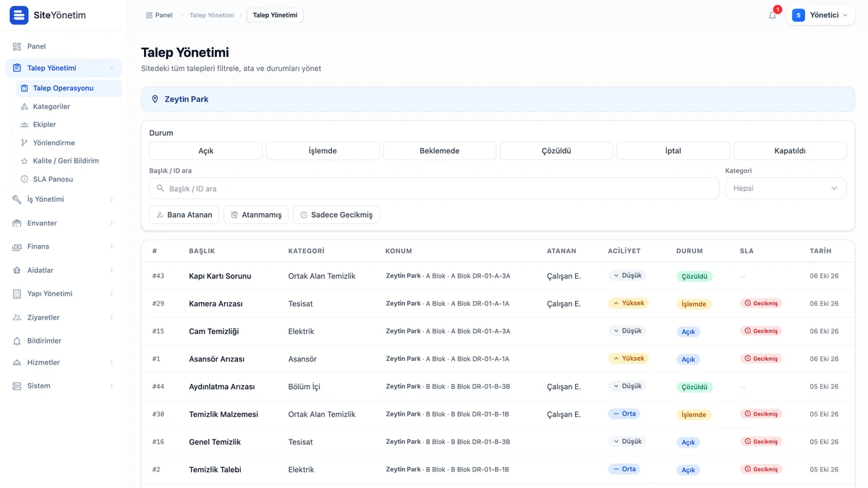868x488 pixels.
Task: Click the SiteYönetim logo icon
Action: coord(19,15)
